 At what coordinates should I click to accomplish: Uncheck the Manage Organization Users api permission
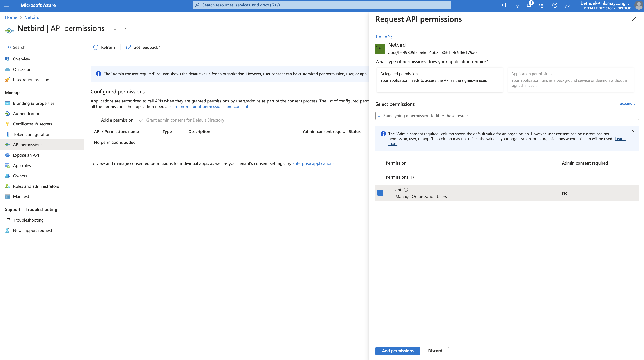point(380,193)
